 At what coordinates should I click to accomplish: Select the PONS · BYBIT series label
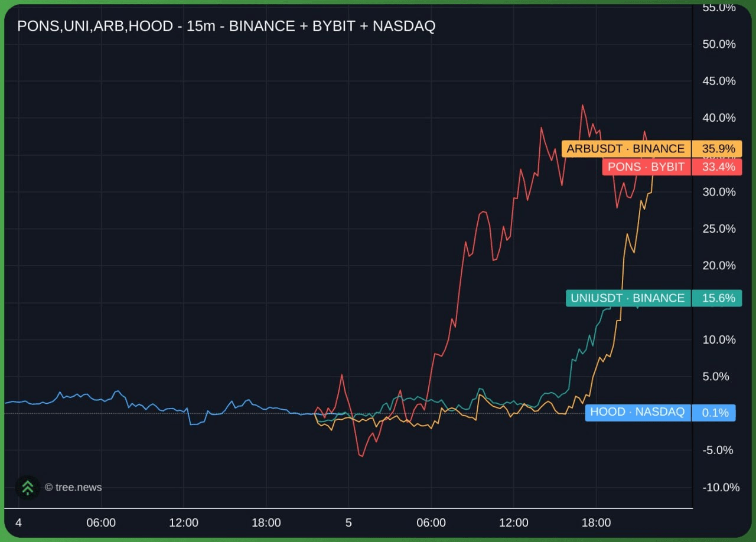click(646, 167)
